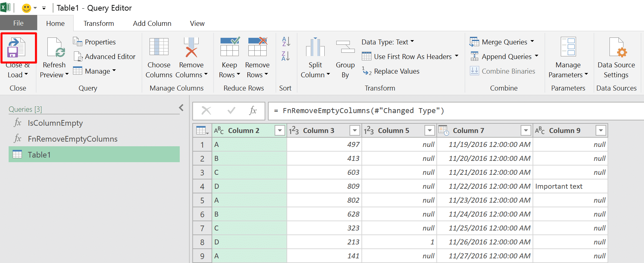Click the Keep Rows icon
This screenshot has width=644, height=263.
(230, 46)
